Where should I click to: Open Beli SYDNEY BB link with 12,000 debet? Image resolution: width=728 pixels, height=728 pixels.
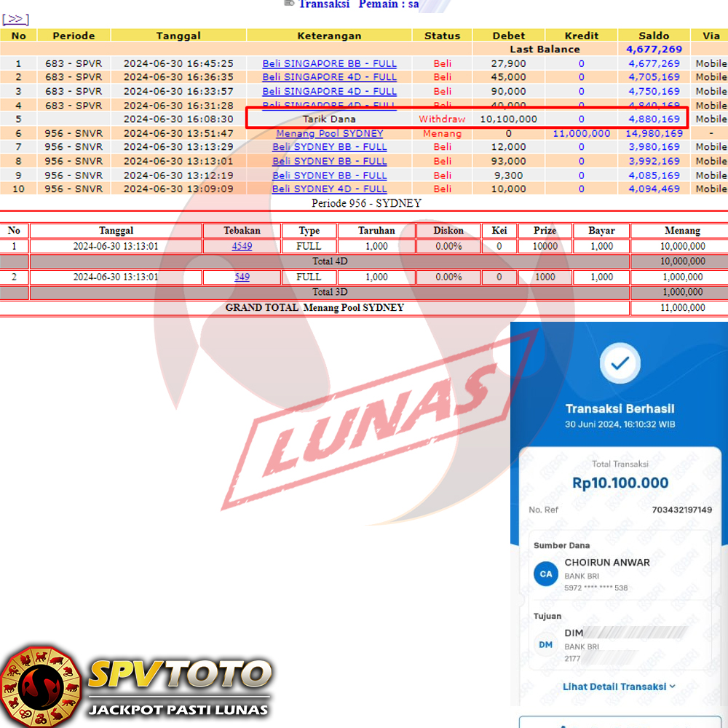point(329,147)
